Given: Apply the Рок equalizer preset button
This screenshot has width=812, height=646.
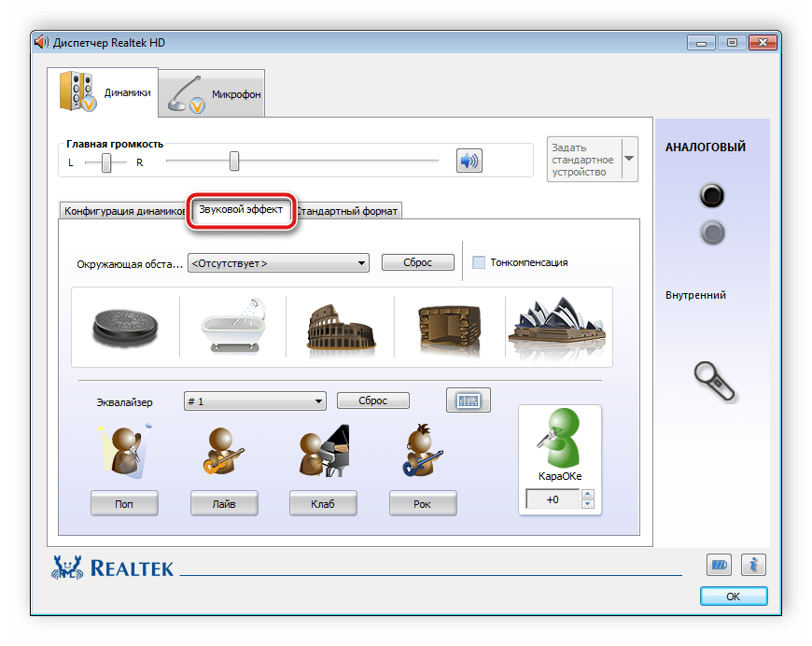Looking at the screenshot, I should point(423,504).
